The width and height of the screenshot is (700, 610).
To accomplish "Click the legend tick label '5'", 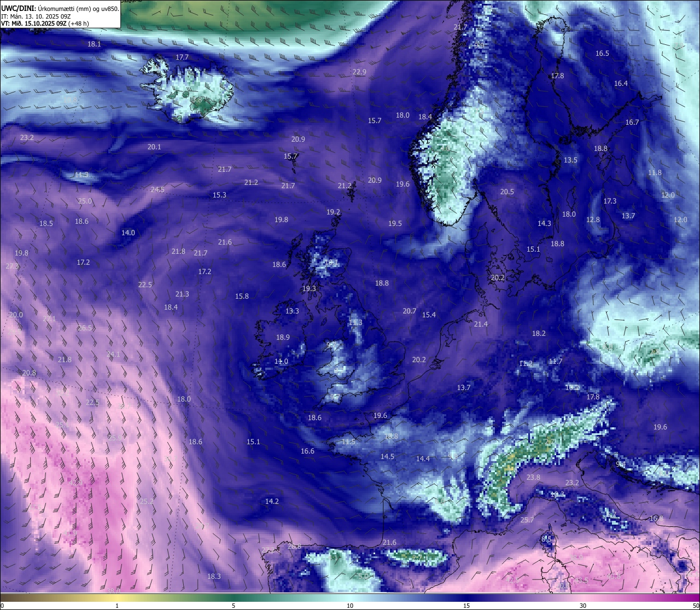I will pyautogui.click(x=234, y=606).
